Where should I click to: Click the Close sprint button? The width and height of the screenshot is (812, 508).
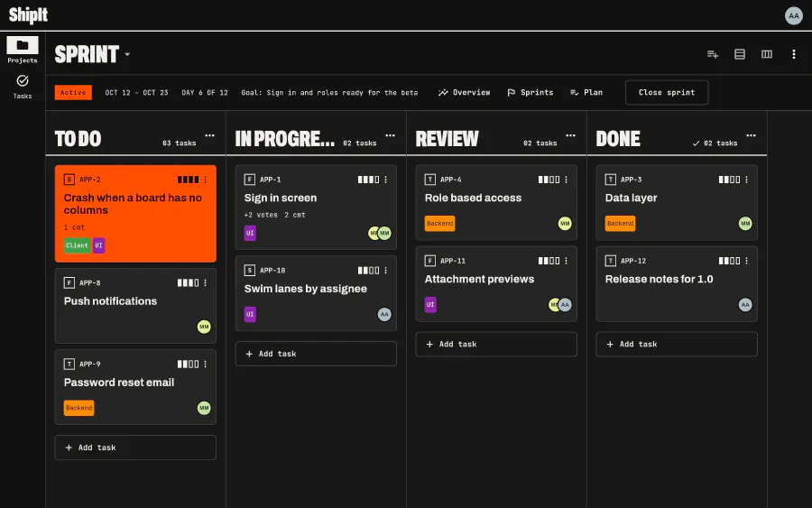click(x=667, y=92)
